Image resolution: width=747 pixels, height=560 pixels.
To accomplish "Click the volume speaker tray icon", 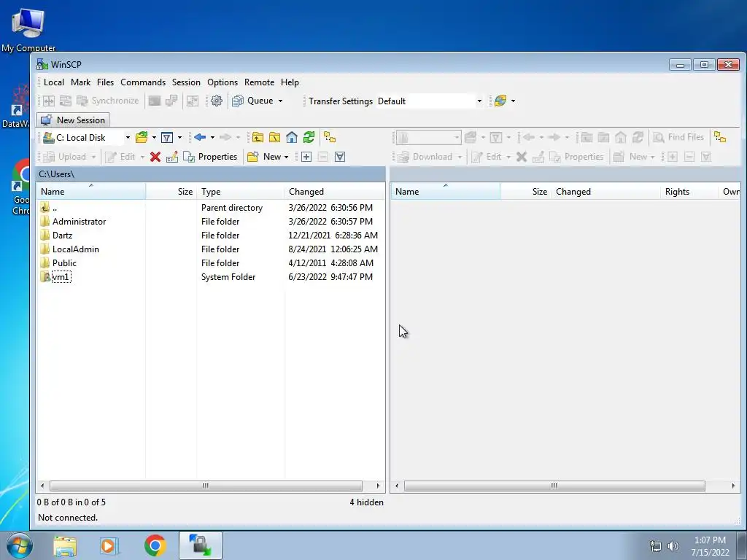I will [673, 546].
